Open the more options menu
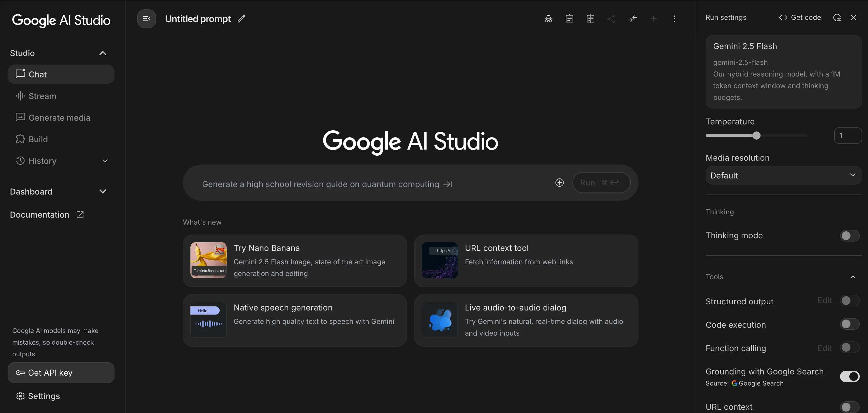Viewport: 868px width, 413px height. (x=675, y=18)
